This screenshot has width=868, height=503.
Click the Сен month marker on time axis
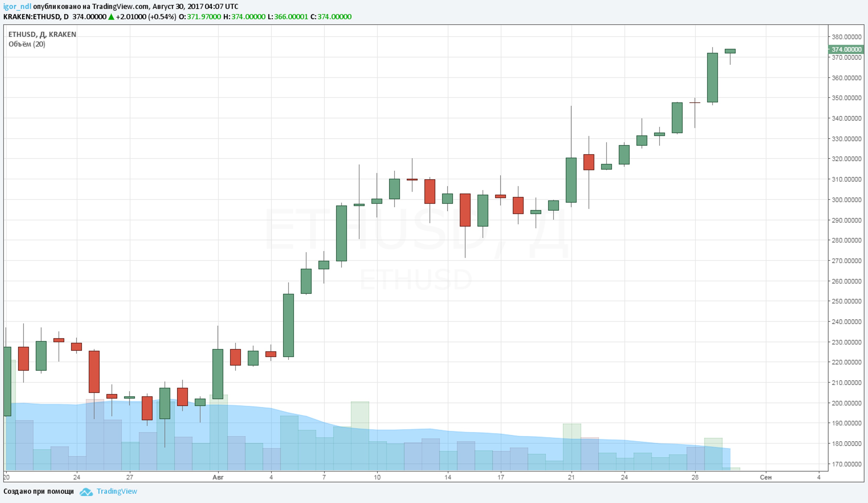[765, 477]
